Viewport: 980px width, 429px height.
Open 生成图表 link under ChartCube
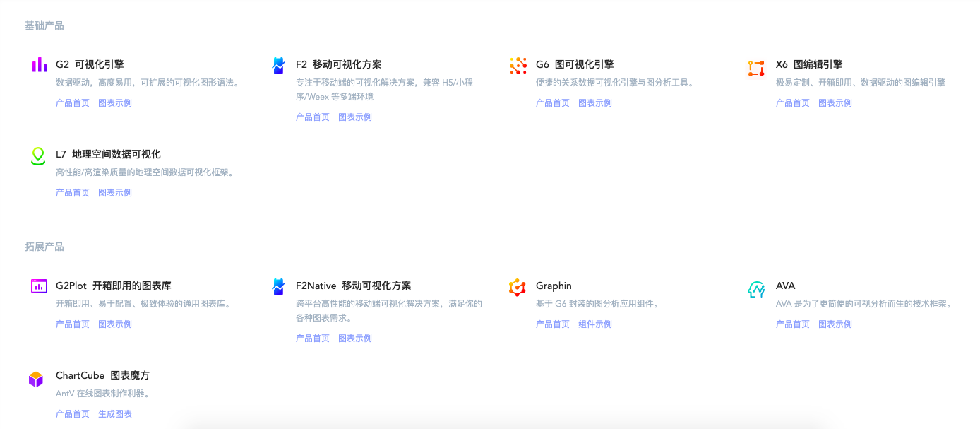coord(115,414)
